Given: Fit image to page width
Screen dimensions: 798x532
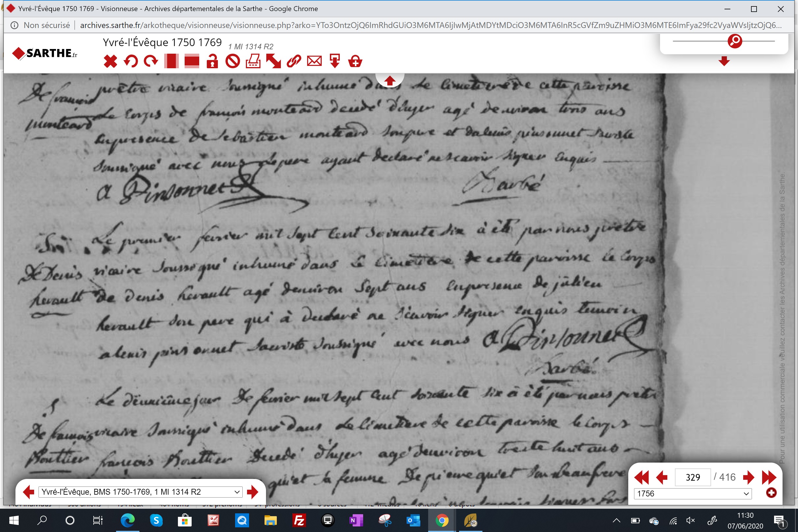Looking at the screenshot, I should pyautogui.click(x=192, y=62).
